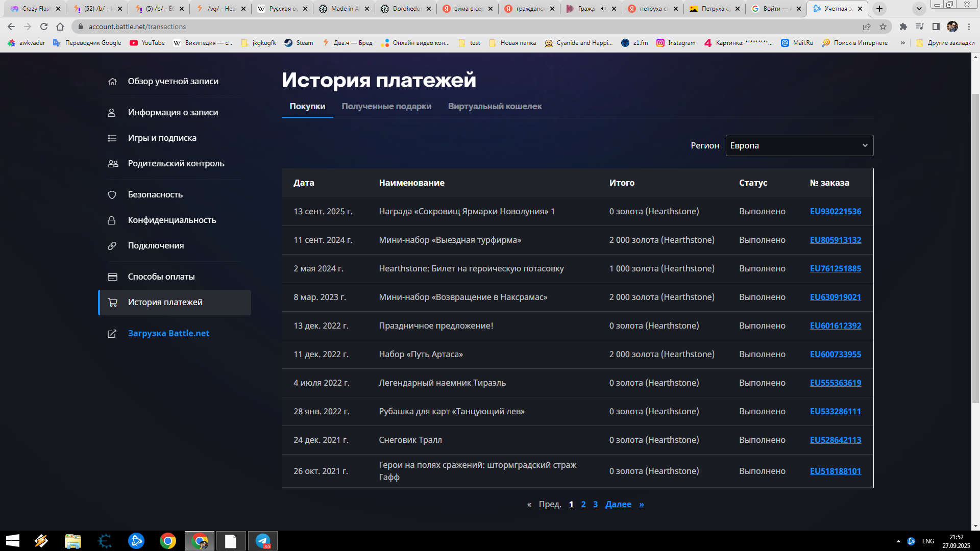Bookmark this page with the star icon
The height and width of the screenshot is (551, 980).
tap(883, 27)
